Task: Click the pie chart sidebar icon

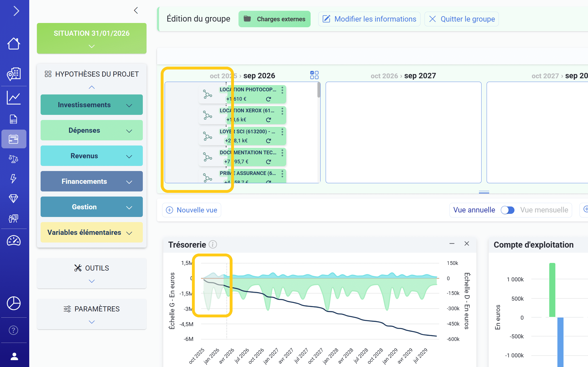Action: click(14, 303)
